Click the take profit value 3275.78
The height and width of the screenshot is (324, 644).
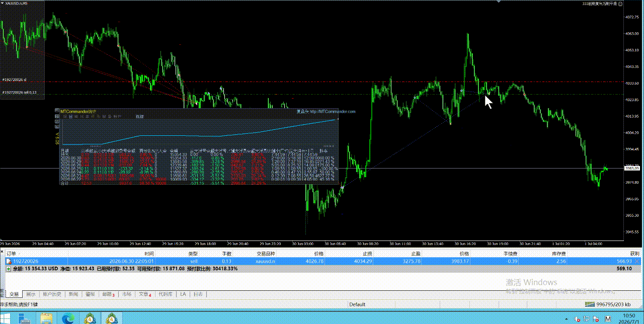[x=412, y=261]
